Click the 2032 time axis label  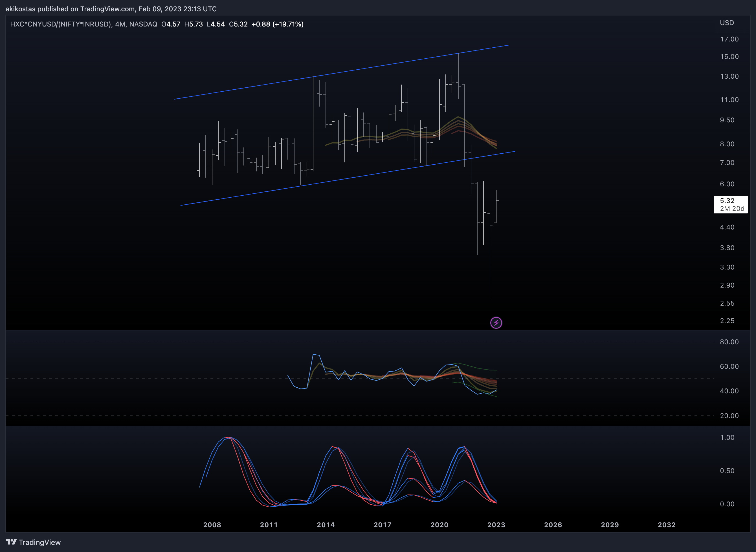click(667, 525)
